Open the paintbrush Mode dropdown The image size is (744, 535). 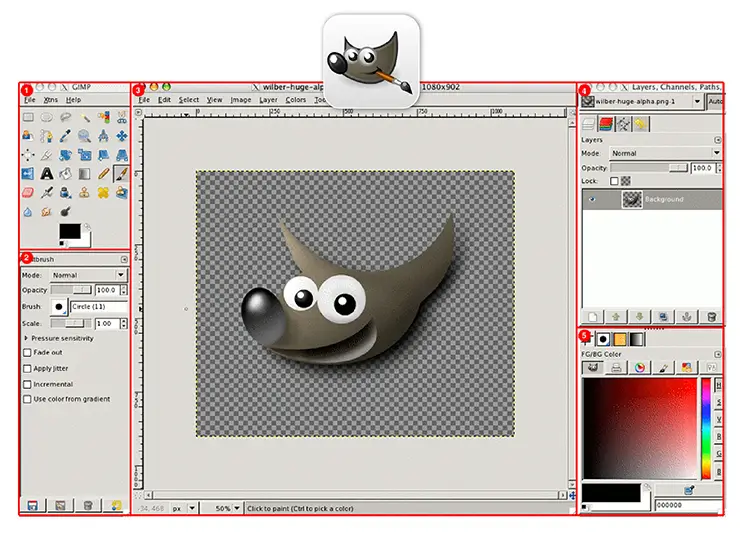click(88, 275)
